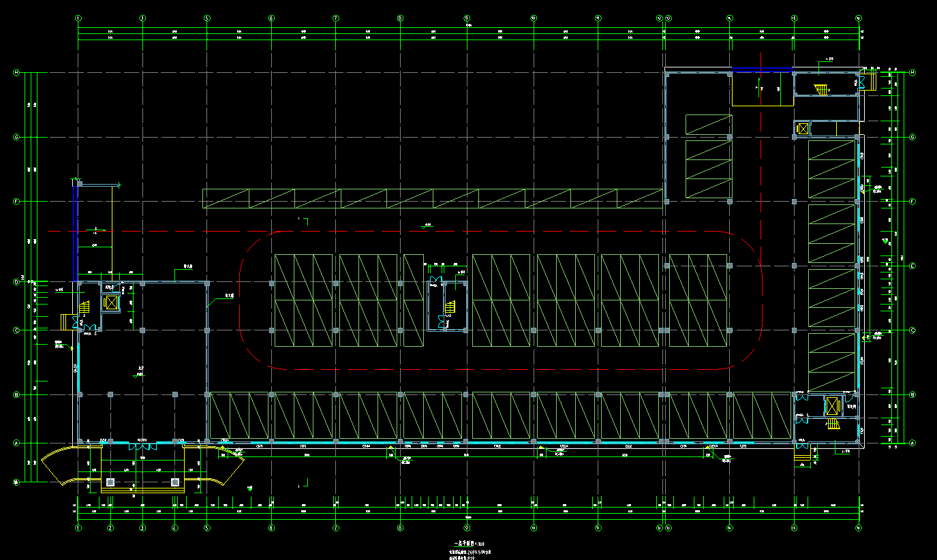Click the staircase symbol in the central core
Screen dimensions: 937x560
coord(449,309)
